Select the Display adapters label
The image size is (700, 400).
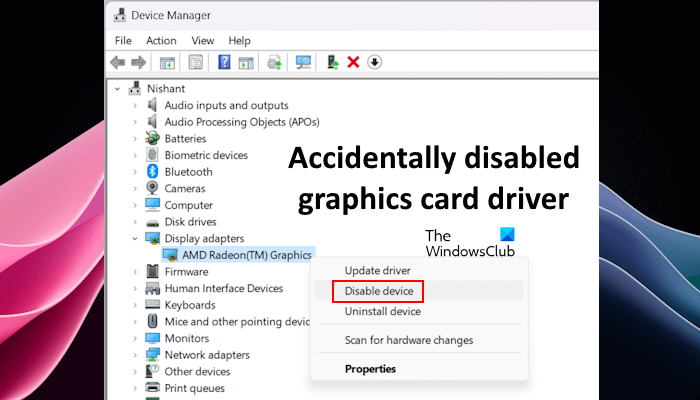pos(204,238)
